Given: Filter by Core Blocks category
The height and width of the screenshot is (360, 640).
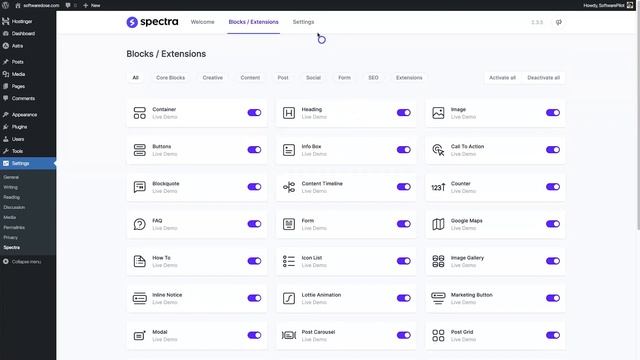Looking at the screenshot, I should click(x=171, y=78).
